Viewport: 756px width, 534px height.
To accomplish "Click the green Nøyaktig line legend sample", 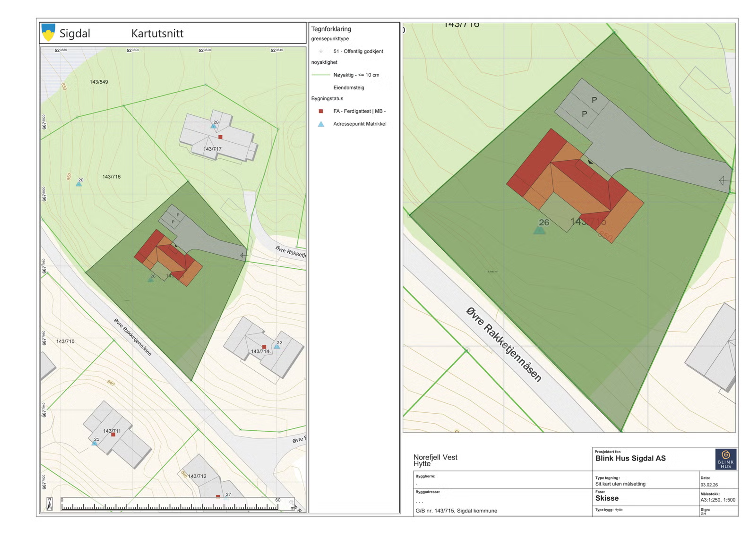I will 321,75.
